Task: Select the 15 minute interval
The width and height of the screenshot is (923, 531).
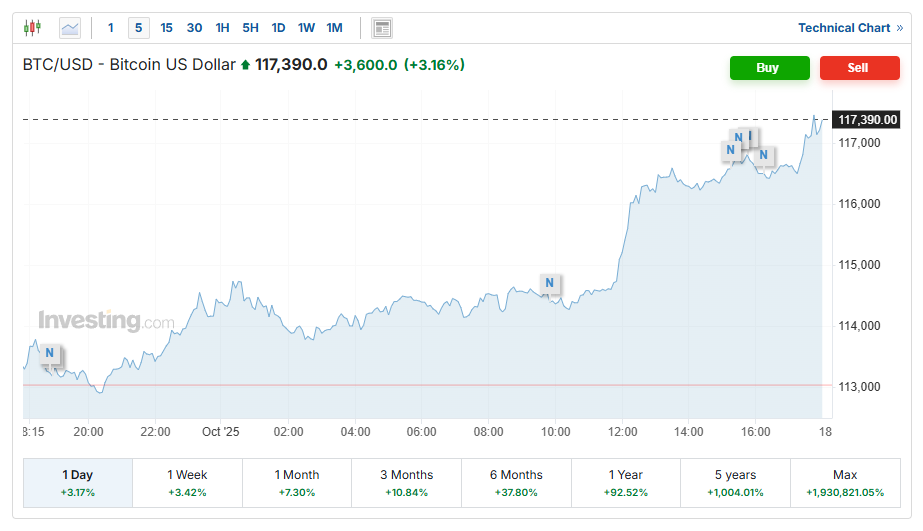Action: [x=167, y=28]
